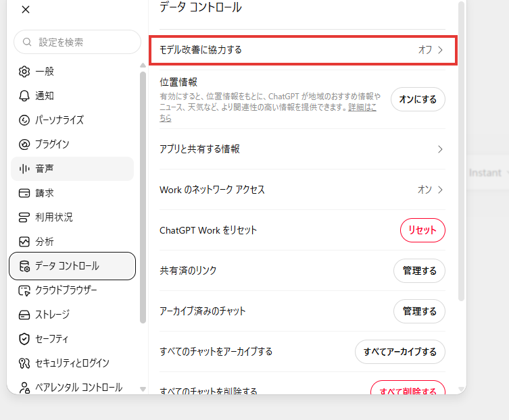
Task: Open the Instant model dropdown behind dialog
Action: pyautogui.click(x=488, y=173)
